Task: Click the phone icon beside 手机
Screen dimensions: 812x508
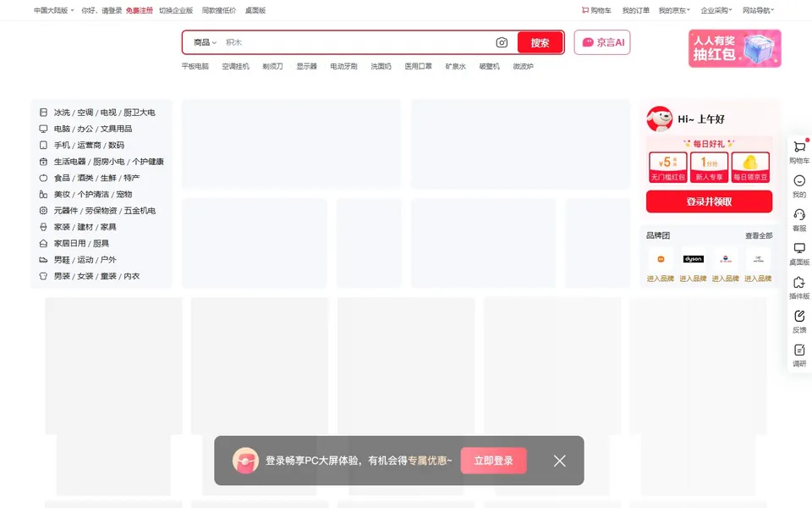Action: point(43,145)
